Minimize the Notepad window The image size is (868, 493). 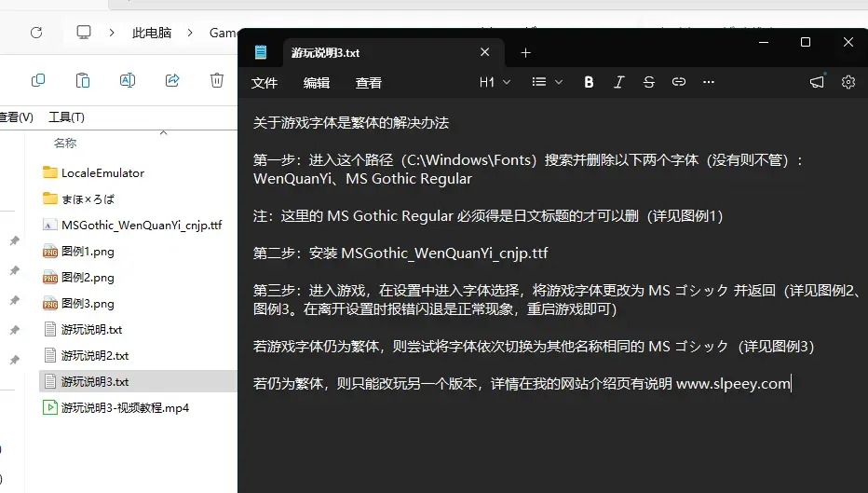click(x=764, y=42)
